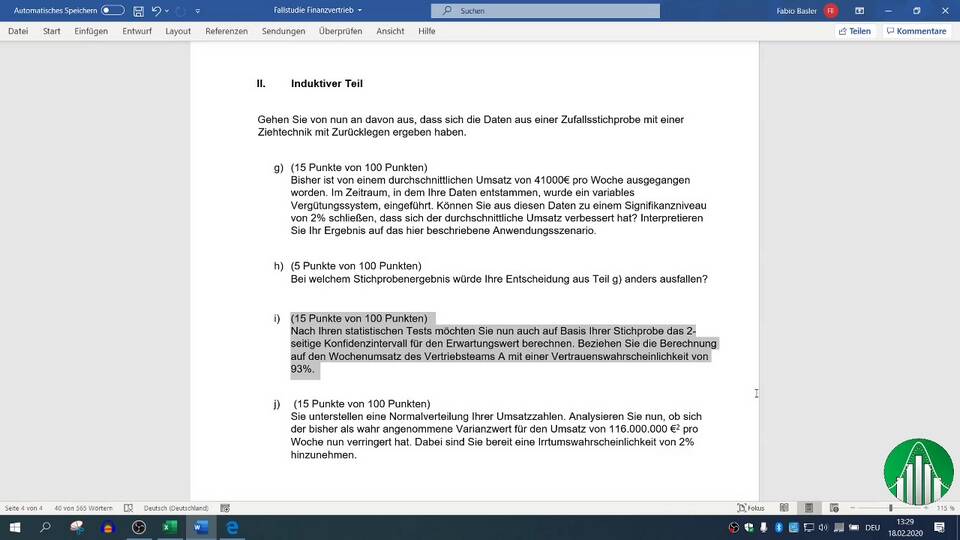Open the undo history dropdown arrow
This screenshot has height=540, width=960.
click(167, 10)
